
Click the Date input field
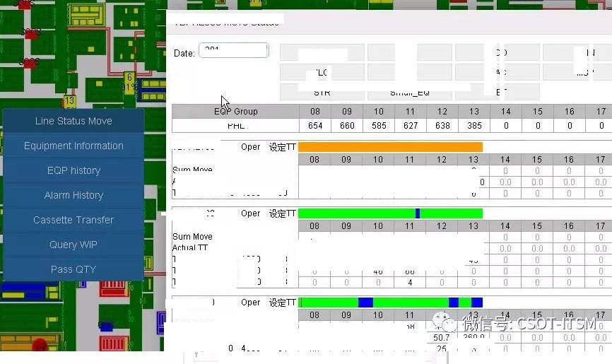pyautogui.click(x=234, y=51)
